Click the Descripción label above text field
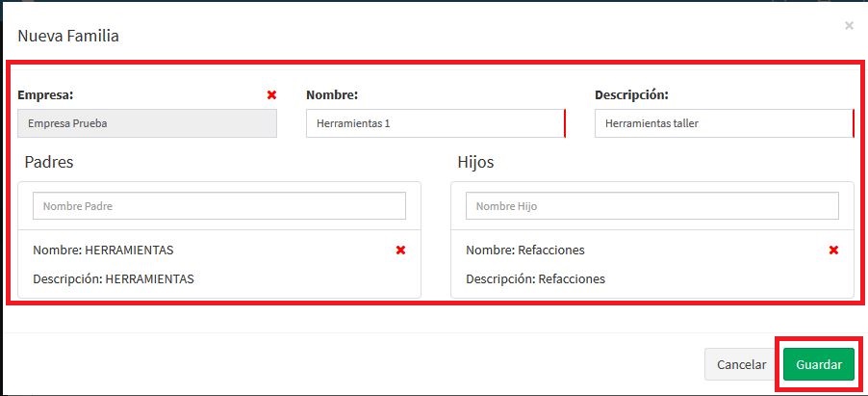Viewport: 868px width, 396px height. pos(631,95)
